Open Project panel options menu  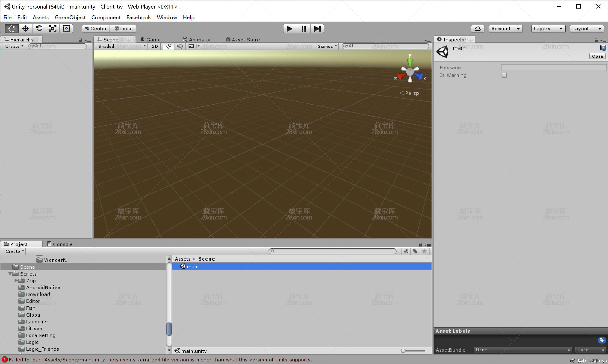[427, 245]
